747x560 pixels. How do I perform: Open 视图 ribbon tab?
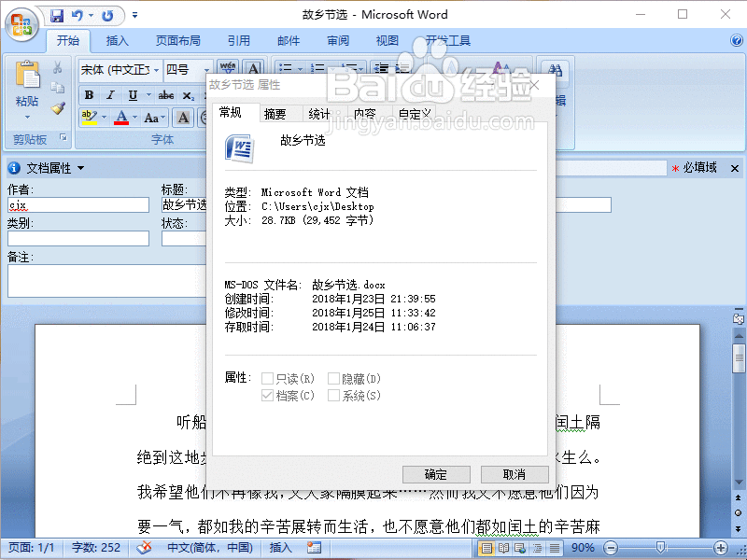[x=387, y=41]
